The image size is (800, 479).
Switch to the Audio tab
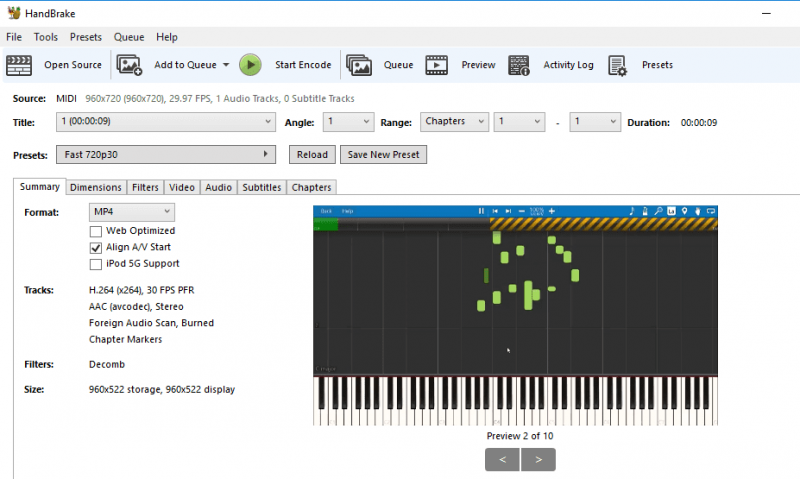219,187
